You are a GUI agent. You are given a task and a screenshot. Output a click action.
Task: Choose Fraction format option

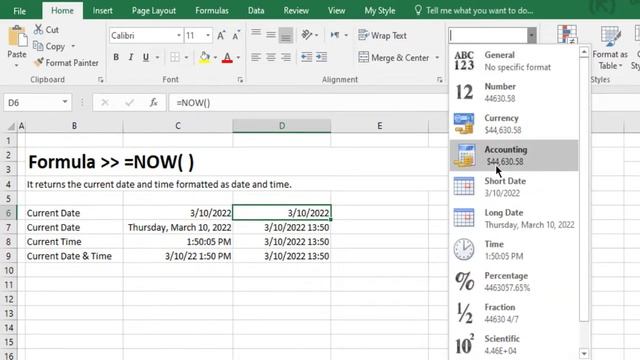click(x=514, y=313)
